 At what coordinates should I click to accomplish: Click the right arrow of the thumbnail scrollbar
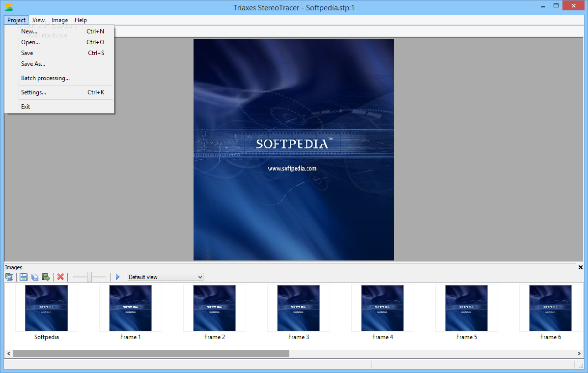[579, 353]
